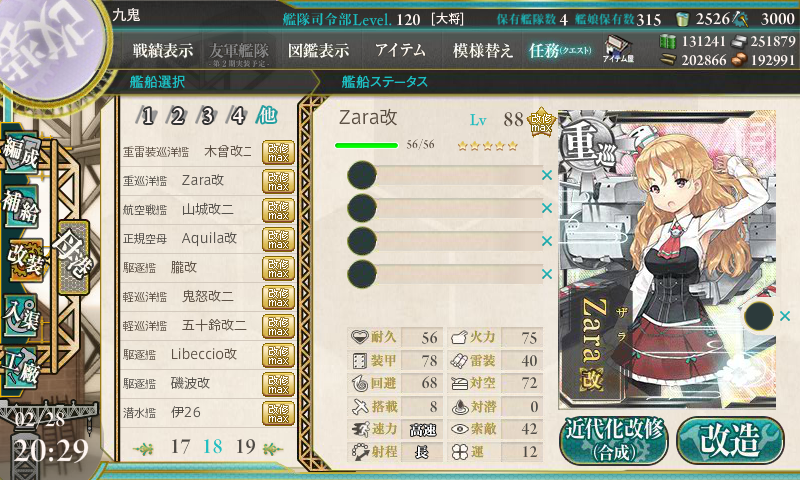Open the 工廠 factory menu

point(21,368)
